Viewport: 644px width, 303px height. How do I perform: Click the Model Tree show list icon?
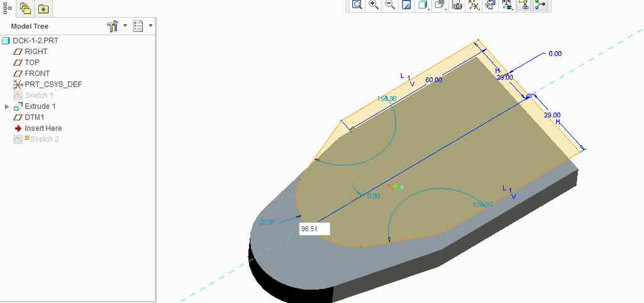pos(138,26)
